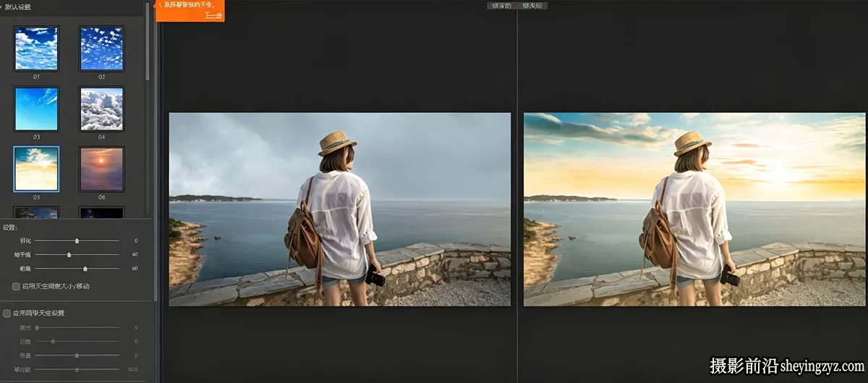Image resolution: width=868 pixels, height=383 pixels.
Task: Click the 修改后 after label
Action: 532,5
